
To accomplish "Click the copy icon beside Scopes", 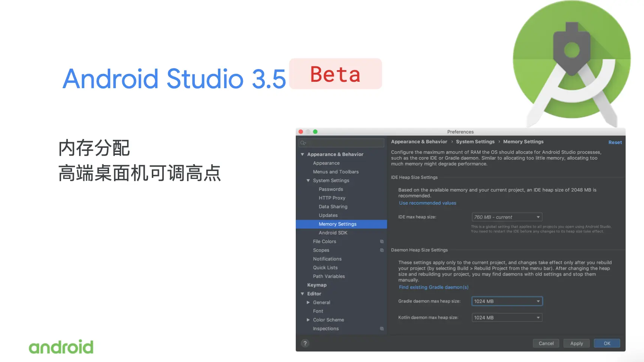I will pos(382,250).
